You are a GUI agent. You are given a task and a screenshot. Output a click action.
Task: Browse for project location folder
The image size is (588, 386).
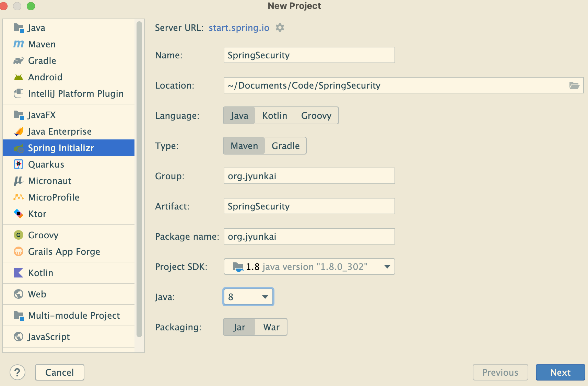click(574, 86)
